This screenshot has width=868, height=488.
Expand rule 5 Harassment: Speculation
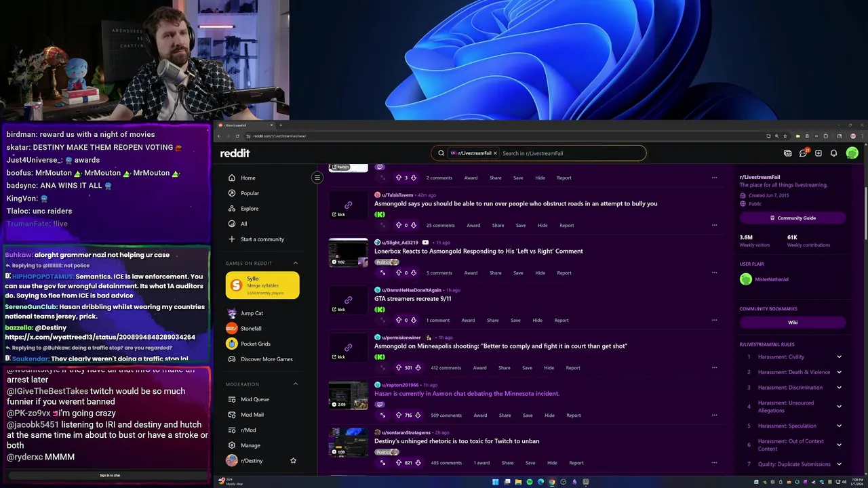tap(839, 426)
